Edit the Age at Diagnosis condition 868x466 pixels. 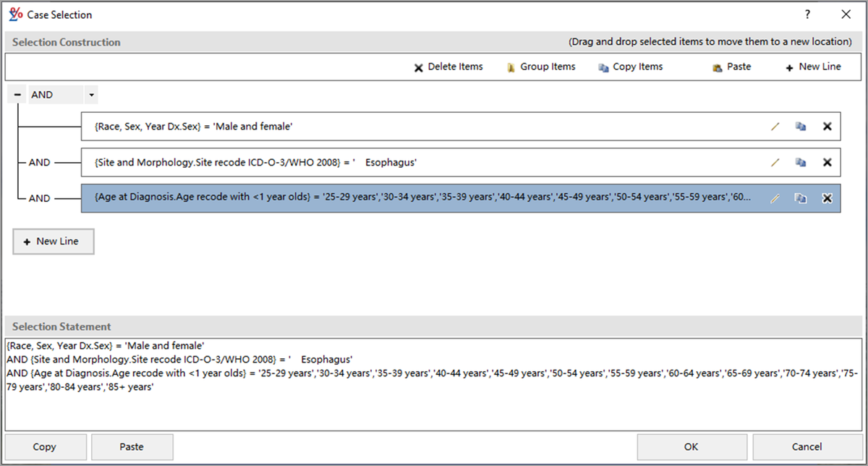775,198
